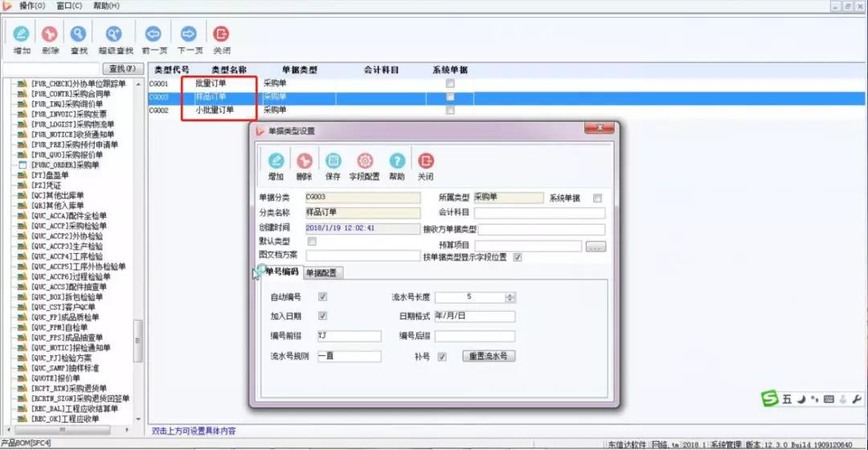Select [PURC_ORDER]采购单 in the tree
Image resolution: width=868 pixels, height=450 pixels.
coord(64,165)
